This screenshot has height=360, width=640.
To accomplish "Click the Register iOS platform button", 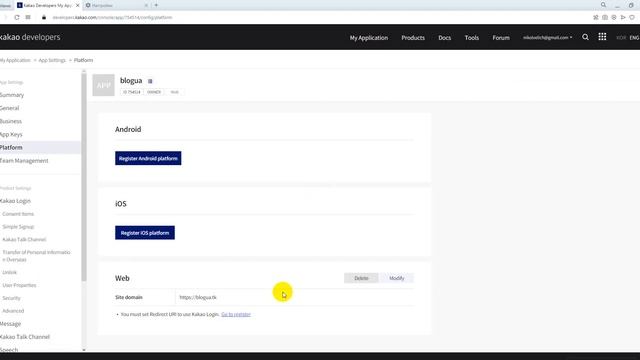I will click(145, 233).
